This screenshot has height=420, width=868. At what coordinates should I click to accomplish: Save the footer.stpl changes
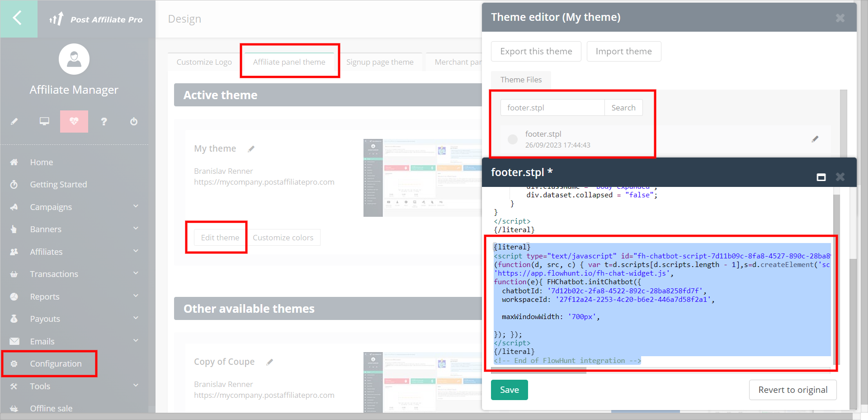pos(509,390)
